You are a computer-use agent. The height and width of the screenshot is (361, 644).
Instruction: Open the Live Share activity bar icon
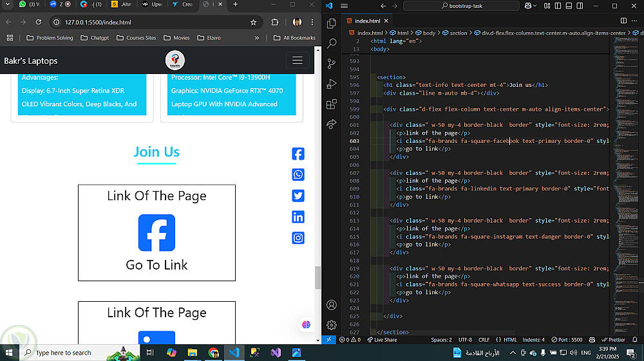point(332,124)
